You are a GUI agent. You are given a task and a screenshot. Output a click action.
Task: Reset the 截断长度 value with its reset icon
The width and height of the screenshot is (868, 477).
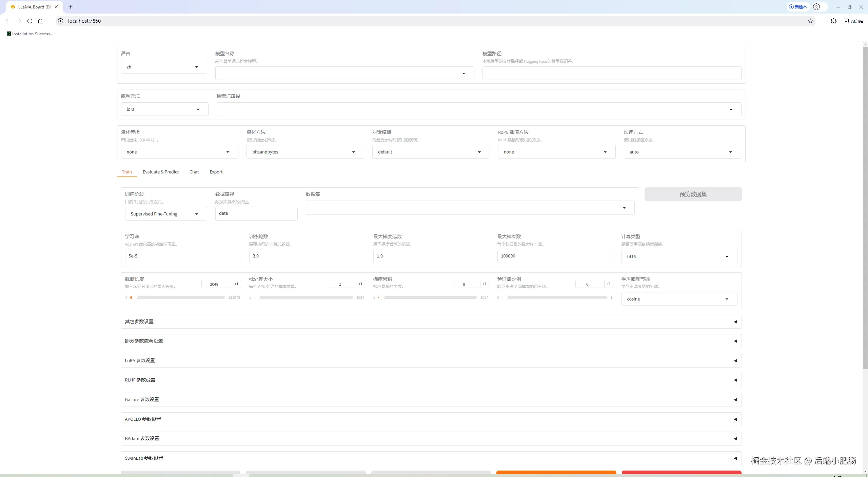coord(237,284)
